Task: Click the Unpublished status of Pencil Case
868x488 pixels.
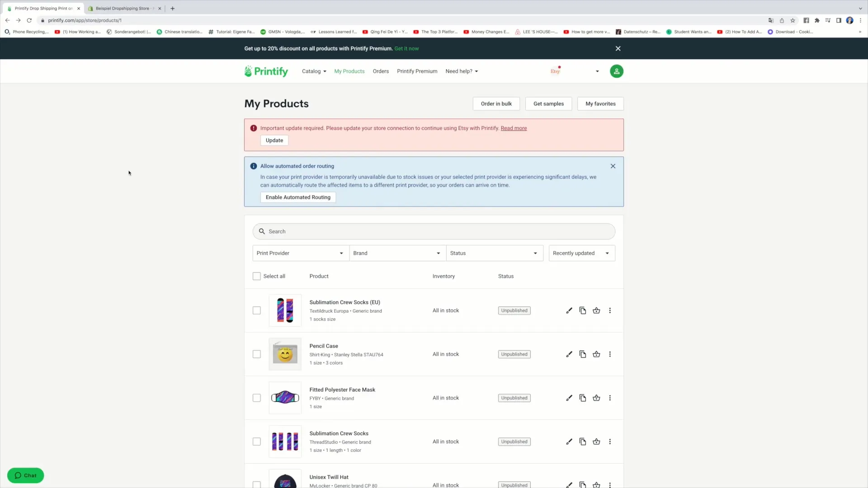Action: coord(514,354)
